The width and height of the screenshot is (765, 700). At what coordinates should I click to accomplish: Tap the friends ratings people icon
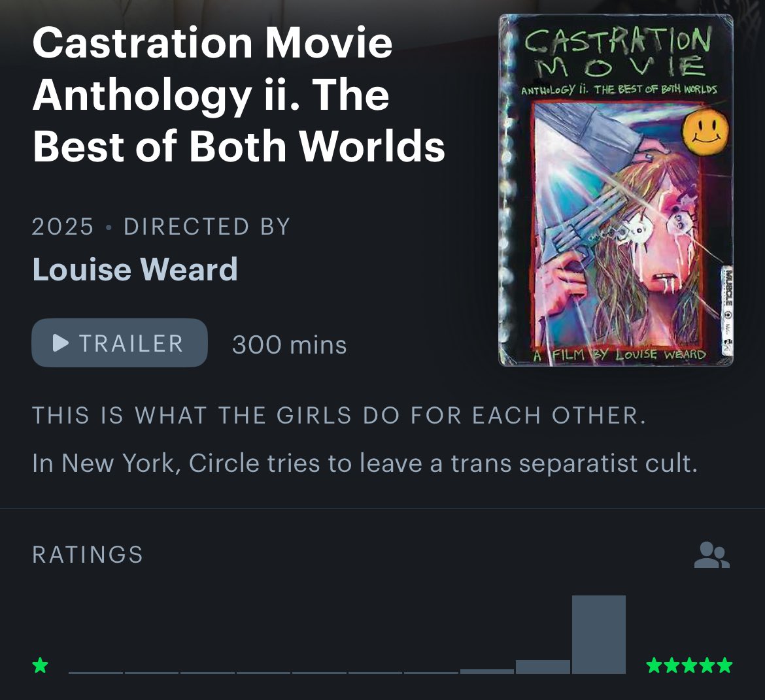tap(712, 555)
